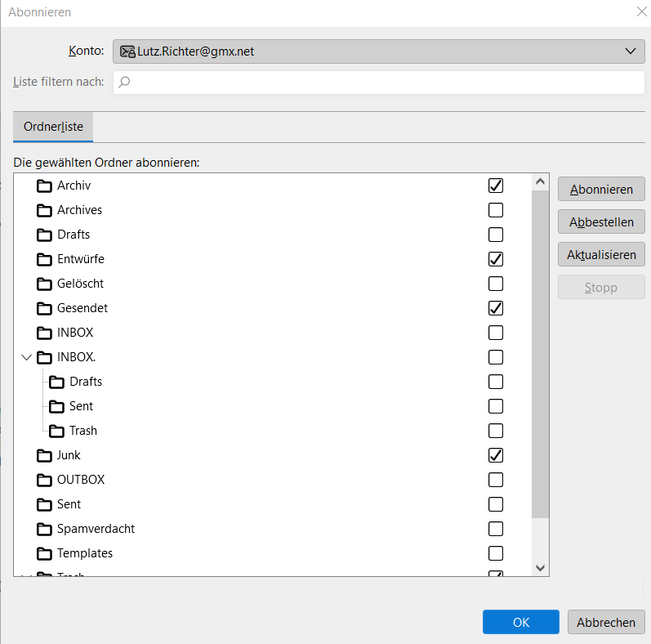The width and height of the screenshot is (651, 644).
Task: Uncheck the Archiv subscription checkbox
Action: [495, 186]
